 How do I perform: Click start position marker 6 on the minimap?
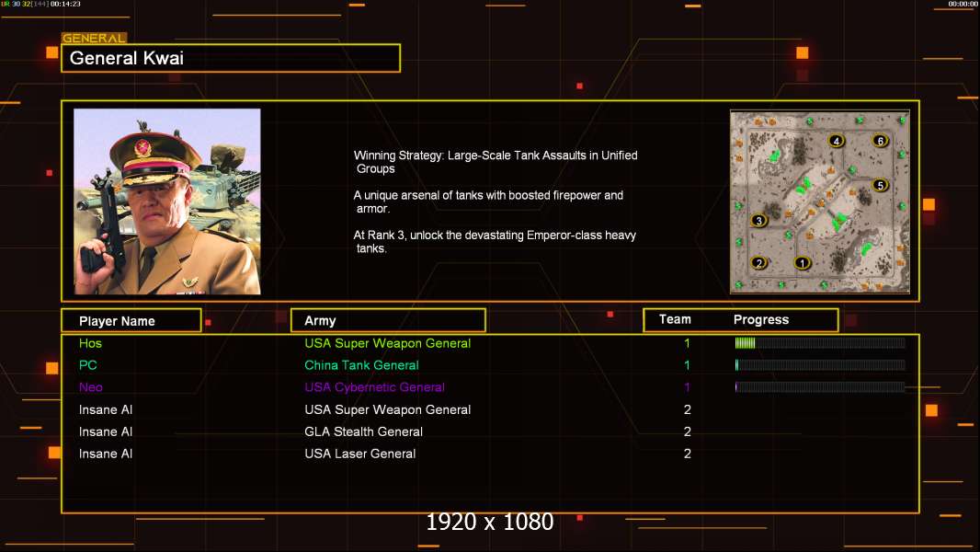coord(880,142)
